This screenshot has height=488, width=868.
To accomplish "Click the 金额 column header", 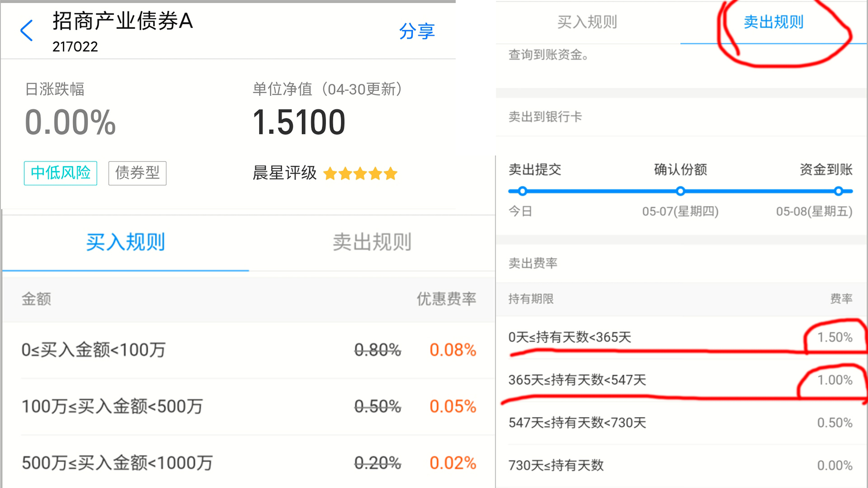I will tap(36, 299).
